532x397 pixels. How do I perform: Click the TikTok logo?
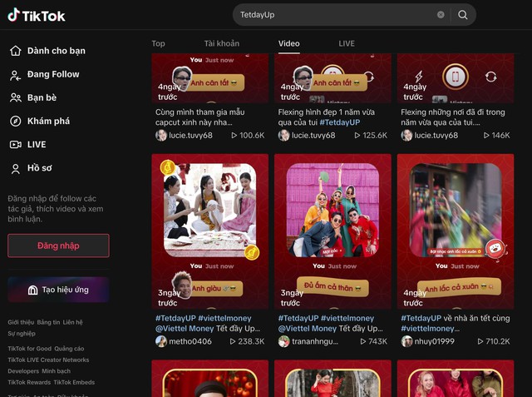[x=37, y=15]
